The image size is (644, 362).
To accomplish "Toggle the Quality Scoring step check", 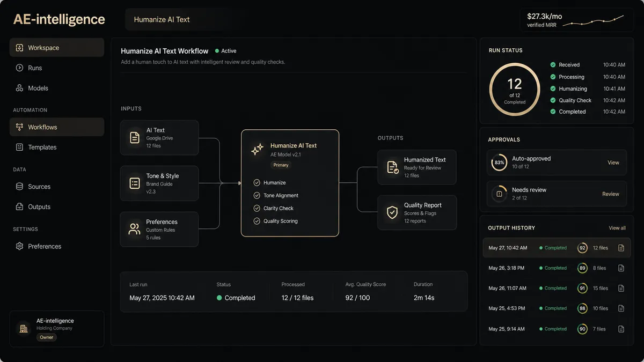I will click(x=257, y=221).
